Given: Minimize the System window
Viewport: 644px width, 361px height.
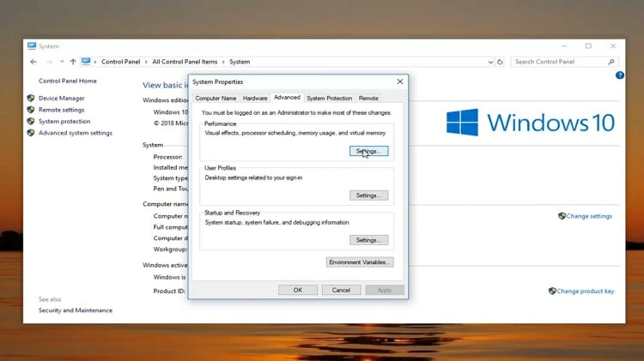Looking at the screenshot, I should coord(564,46).
